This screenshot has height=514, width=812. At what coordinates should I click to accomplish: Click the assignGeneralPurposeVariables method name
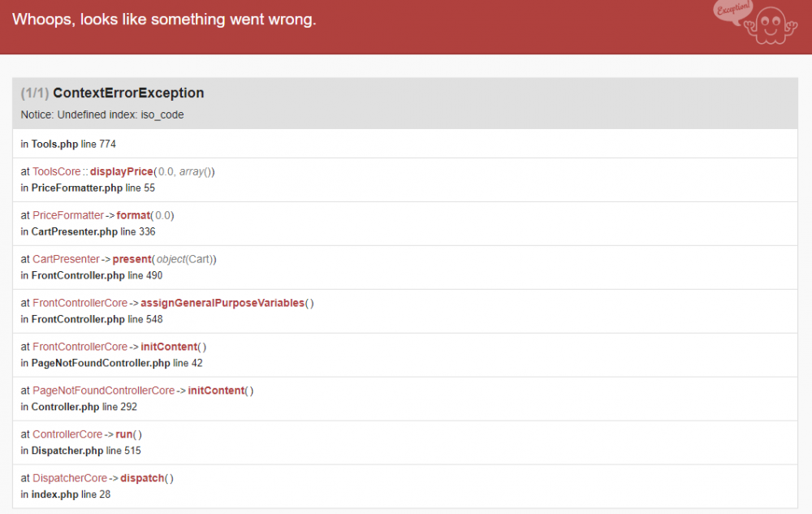(x=223, y=303)
